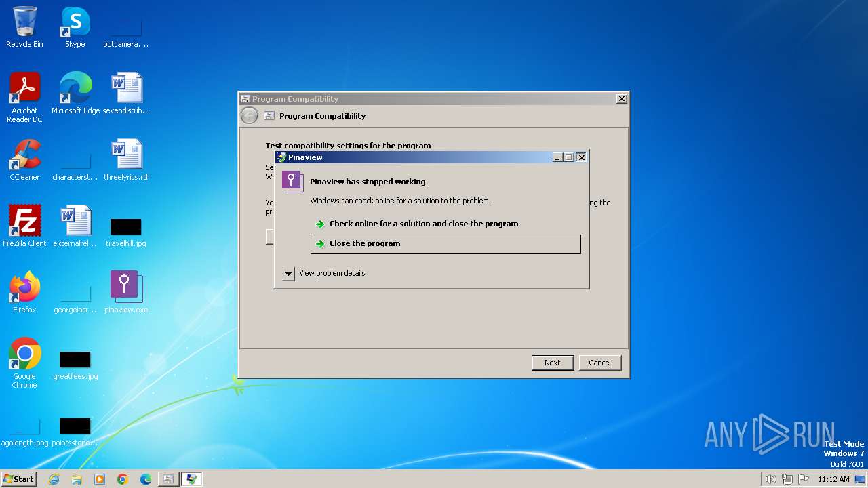Screen dimensions: 868x488
Task: Open the Action Center flag icon
Action: pos(804,479)
